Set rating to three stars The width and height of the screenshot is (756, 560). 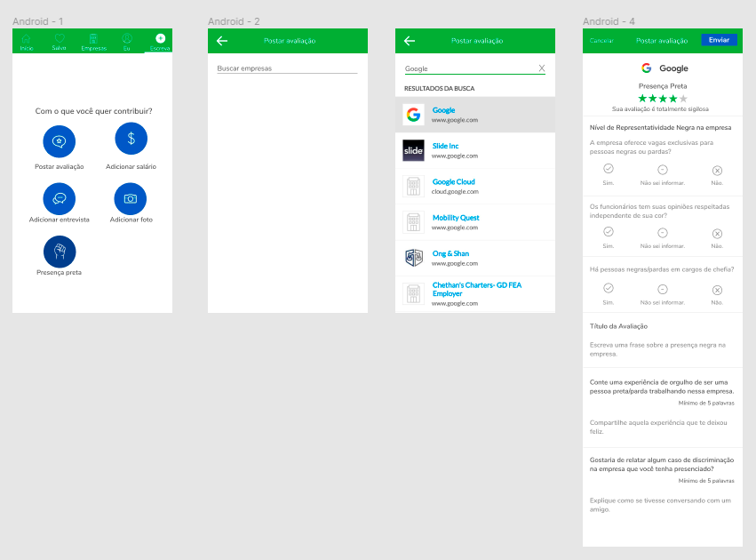[663, 99]
